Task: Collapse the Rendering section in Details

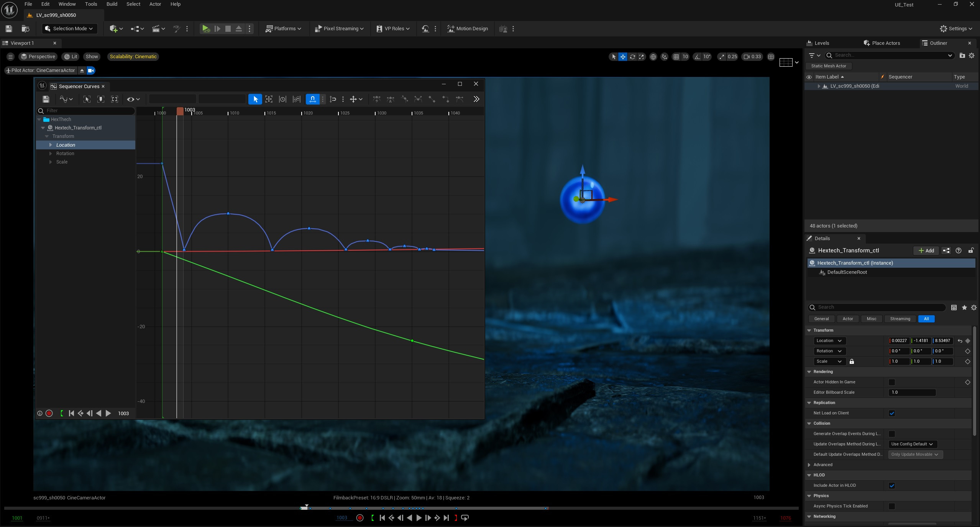Action: pyautogui.click(x=809, y=372)
